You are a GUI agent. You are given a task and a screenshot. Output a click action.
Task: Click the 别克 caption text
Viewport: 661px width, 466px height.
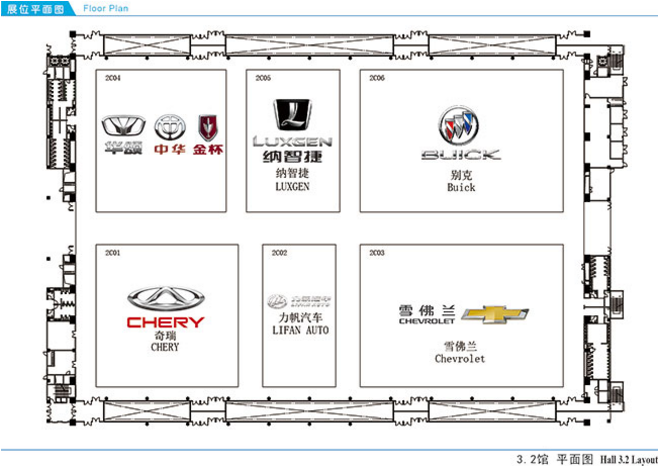coord(461,175)
